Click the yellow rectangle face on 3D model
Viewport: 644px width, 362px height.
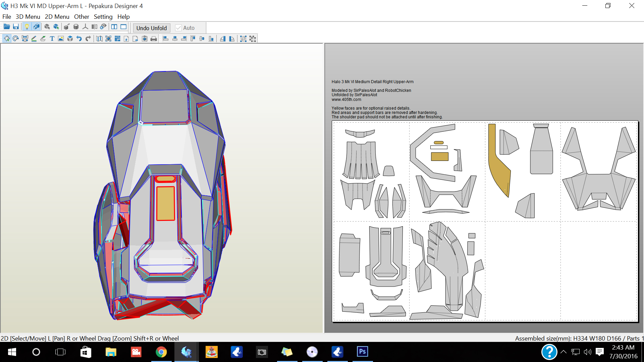[165, 203]
